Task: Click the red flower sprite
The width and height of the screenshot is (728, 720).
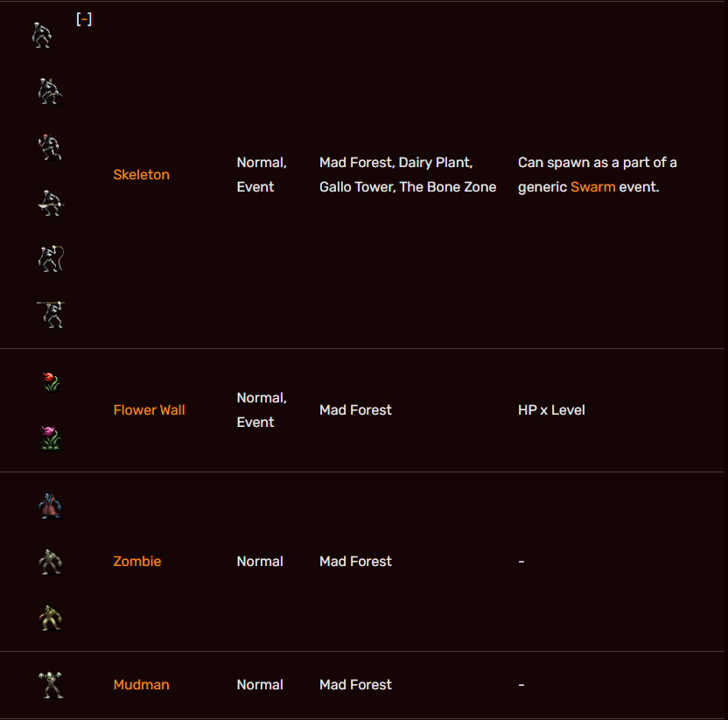Action: coord(51,381)
